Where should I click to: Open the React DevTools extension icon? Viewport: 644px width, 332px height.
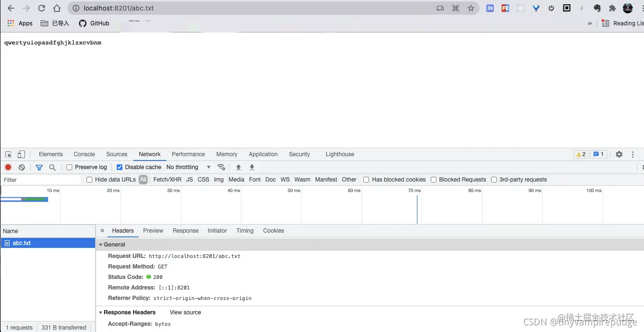tap(521, 8)
